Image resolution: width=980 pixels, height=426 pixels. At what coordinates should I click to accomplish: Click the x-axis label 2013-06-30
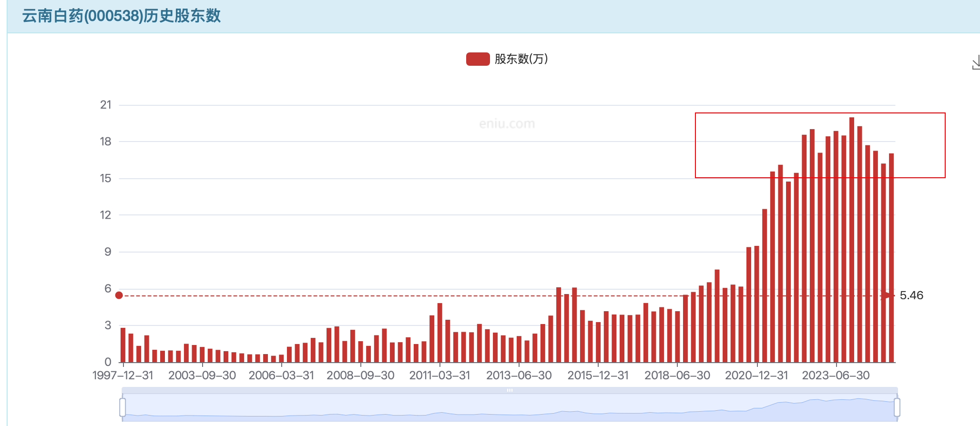point(519,375)
